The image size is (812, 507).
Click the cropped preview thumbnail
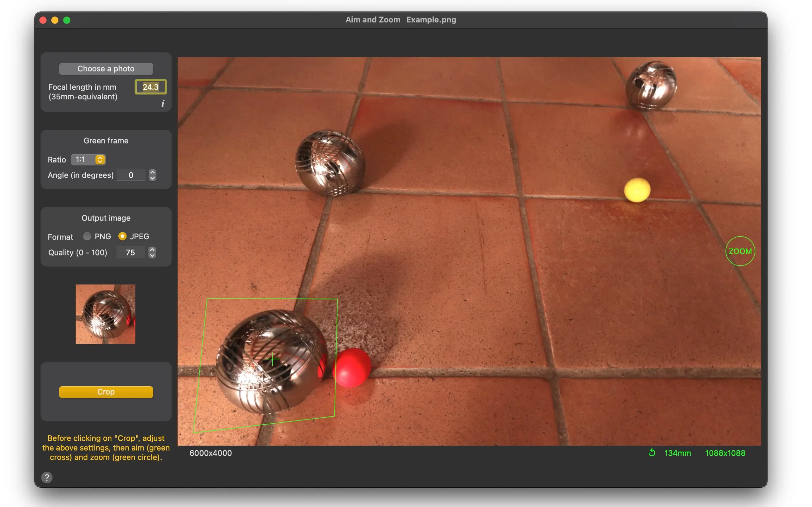(105, 314)
